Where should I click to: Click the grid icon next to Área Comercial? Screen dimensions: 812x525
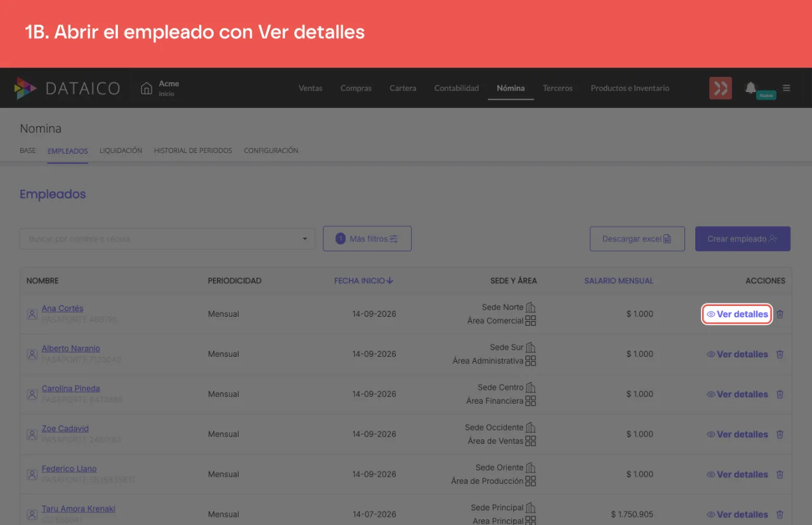click(x=531, y=321)
